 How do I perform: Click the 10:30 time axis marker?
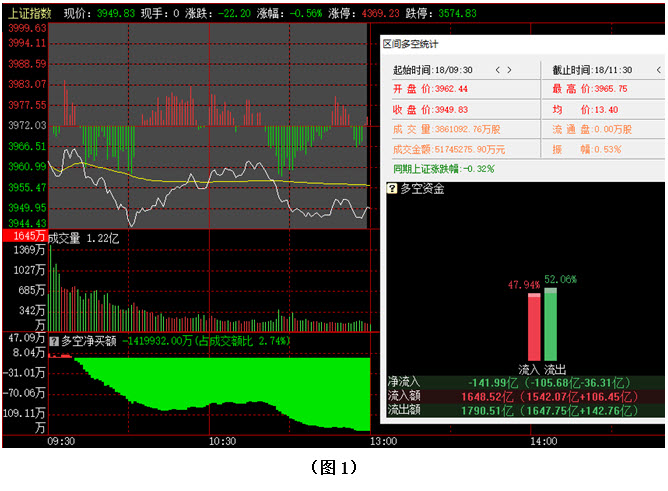point(222,441)
